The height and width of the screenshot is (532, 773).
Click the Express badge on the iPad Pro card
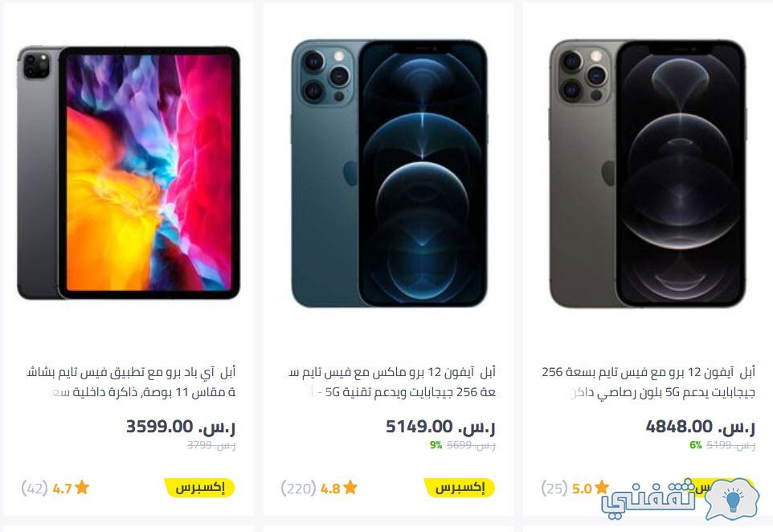point(199,488)
